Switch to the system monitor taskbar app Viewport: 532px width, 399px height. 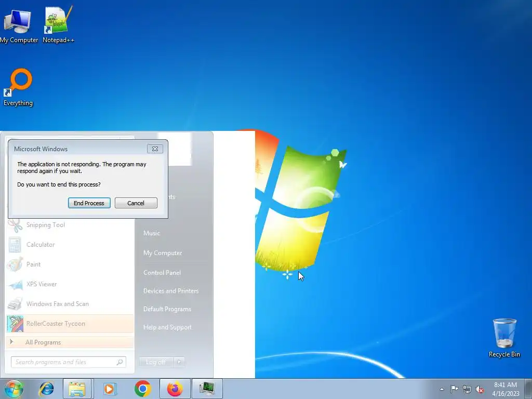207,389
